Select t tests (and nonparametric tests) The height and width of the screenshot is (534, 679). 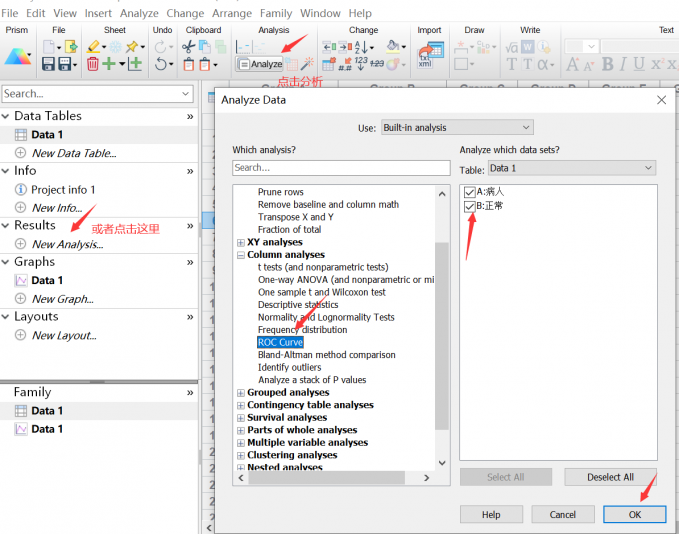323,267
